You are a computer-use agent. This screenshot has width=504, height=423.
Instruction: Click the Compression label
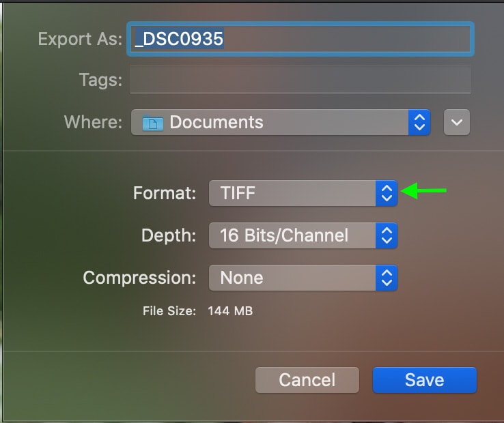(139, 278)
